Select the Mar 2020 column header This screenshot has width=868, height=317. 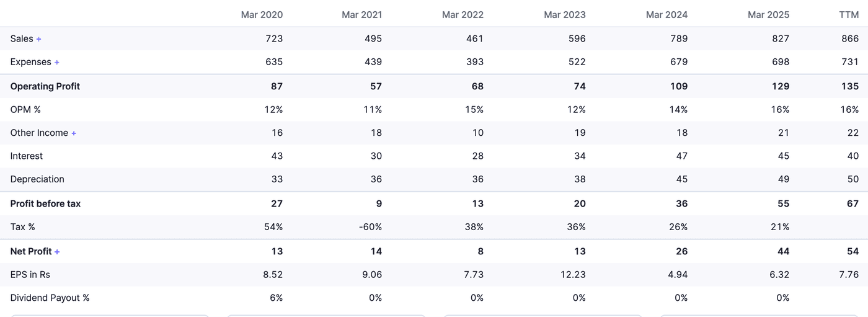click(262, 15)
